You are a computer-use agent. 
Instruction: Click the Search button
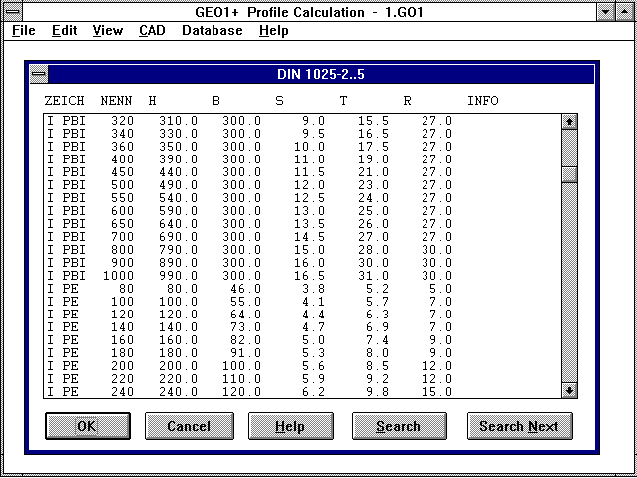[x=398, y=426]
